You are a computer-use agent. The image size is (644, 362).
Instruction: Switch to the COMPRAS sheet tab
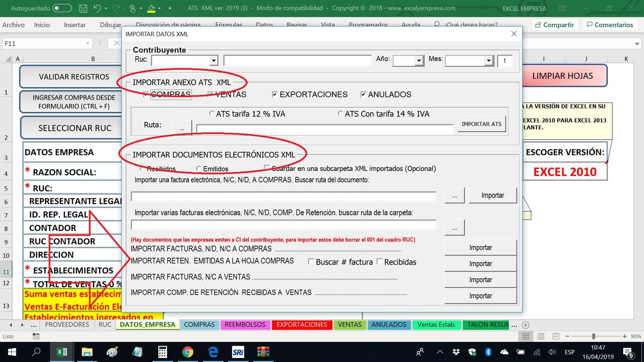pos(199,325)
